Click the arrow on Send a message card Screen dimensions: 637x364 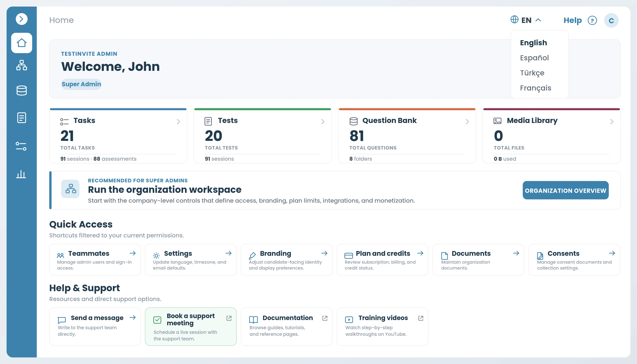coord(133,317)
